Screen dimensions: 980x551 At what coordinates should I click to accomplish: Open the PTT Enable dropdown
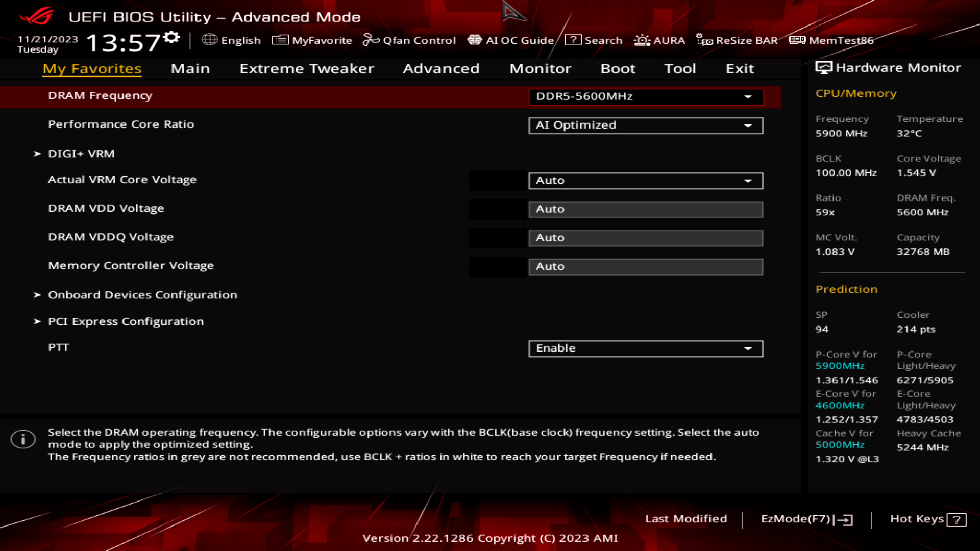click(x=646, y=348)
